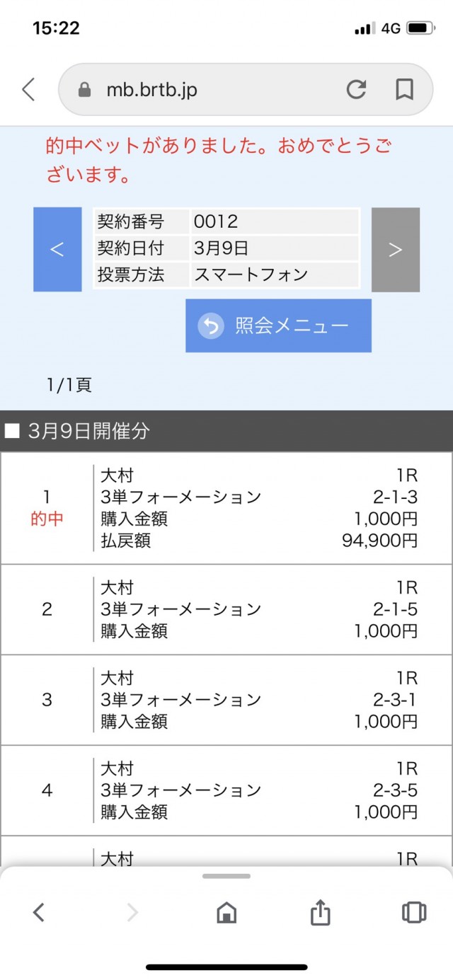Select bet row 2-3-5
This screenshot has width=453, height=980.
point(226,790)
